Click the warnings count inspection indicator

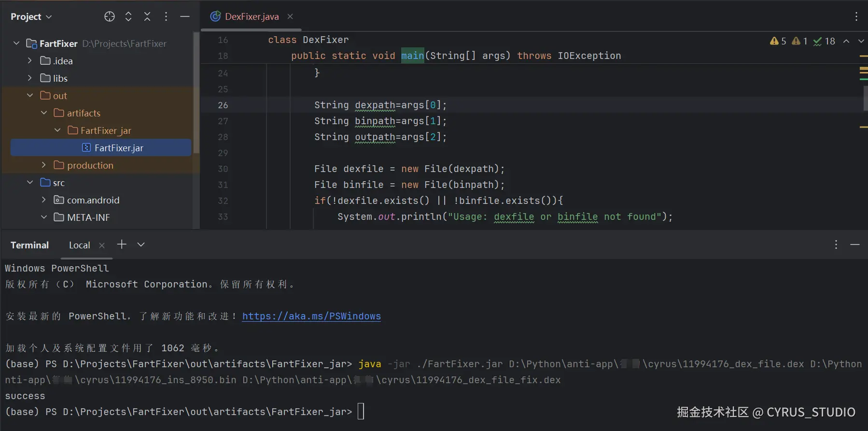tap(778, 42)
